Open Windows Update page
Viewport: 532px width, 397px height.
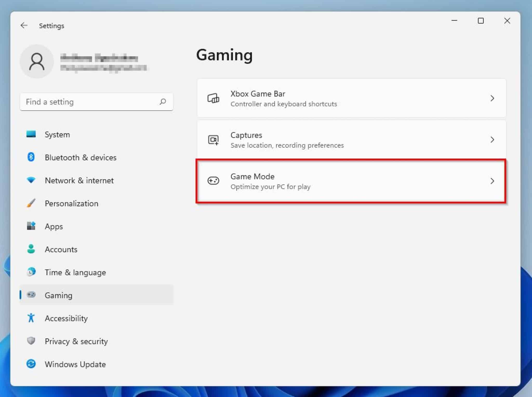(96, 364)
